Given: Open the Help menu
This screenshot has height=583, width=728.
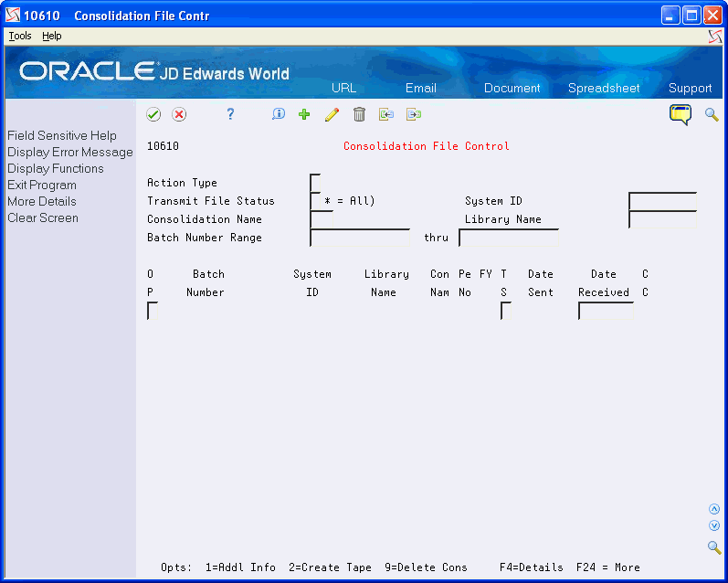Looking at the screenshot, I should 51,36.
